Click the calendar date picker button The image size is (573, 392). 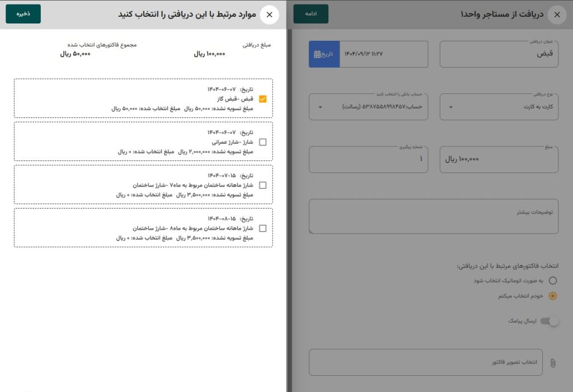pyautogui.click(x=324, y=54)
